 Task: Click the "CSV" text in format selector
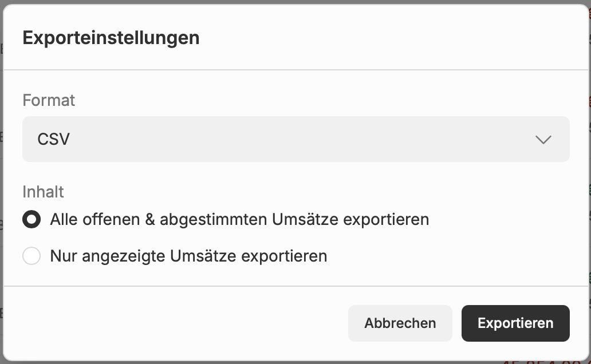click(x=53, y=139)
